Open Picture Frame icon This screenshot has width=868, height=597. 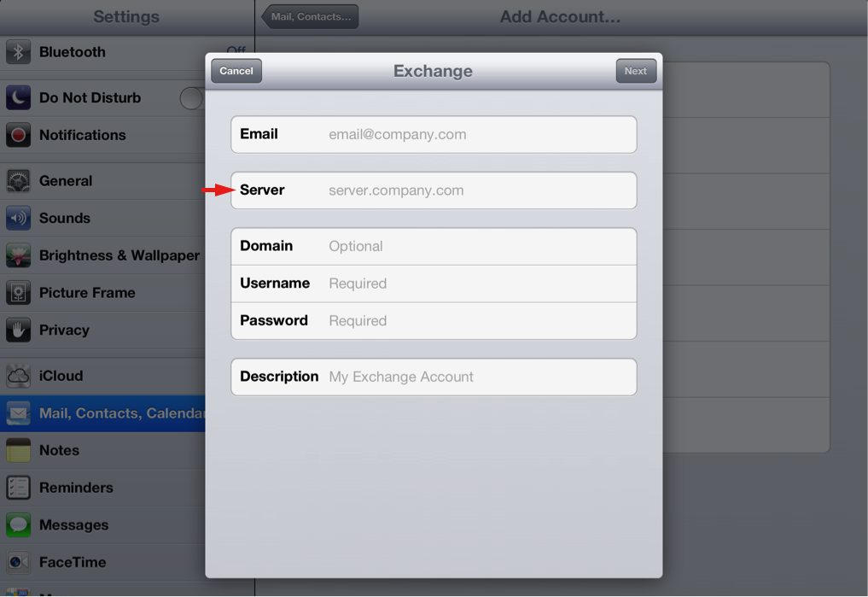18,293
